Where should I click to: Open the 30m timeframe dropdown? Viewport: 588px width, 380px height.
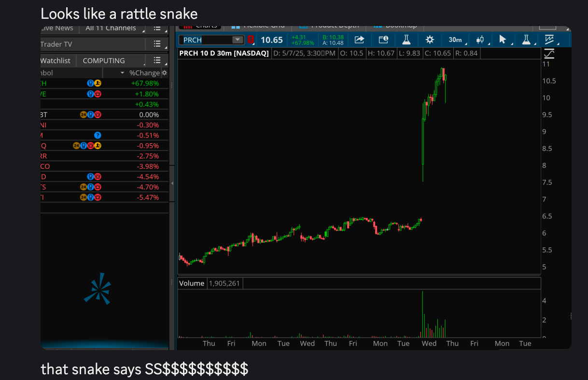coord(455,40)
